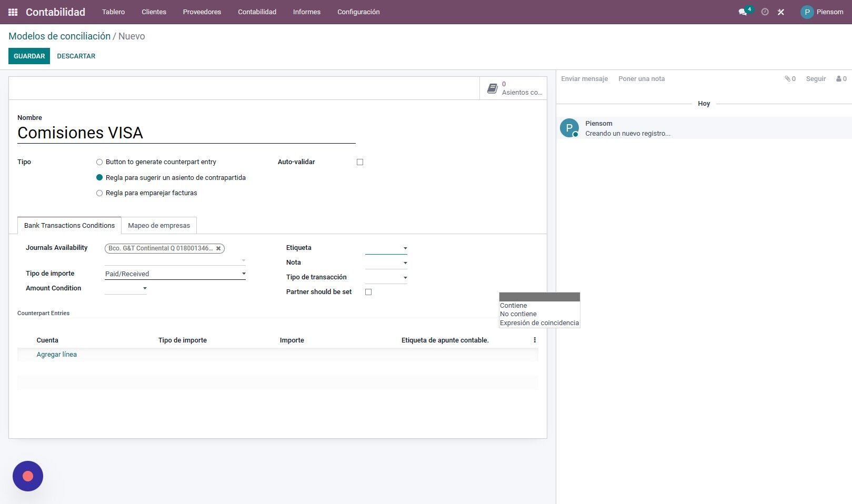Remove the Bco. G&T Continental journal tag
The image size is (852, 504).
pos(218,248)
